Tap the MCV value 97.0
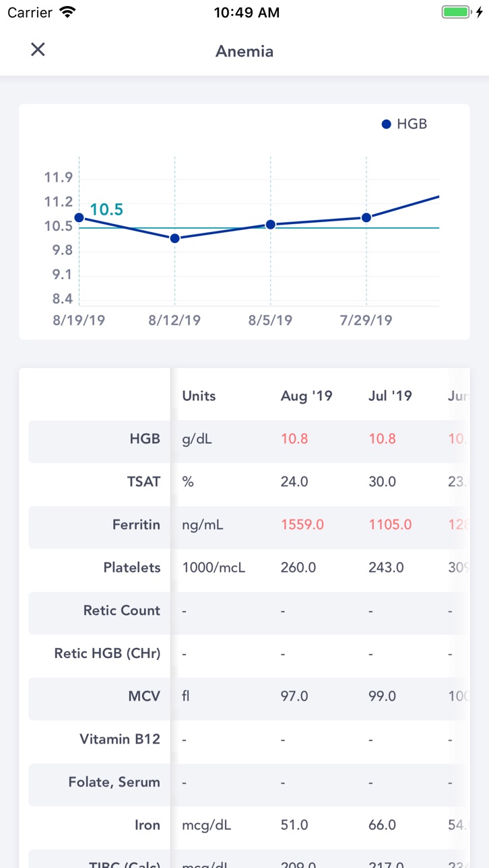This screenshot has width=489, height=868. 294,696
